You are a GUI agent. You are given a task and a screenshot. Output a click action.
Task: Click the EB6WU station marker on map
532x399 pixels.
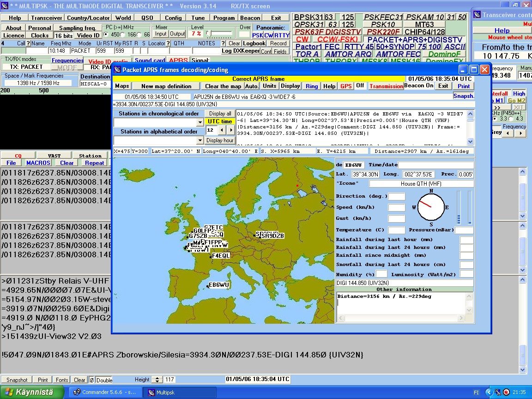(x=219, y=285)
